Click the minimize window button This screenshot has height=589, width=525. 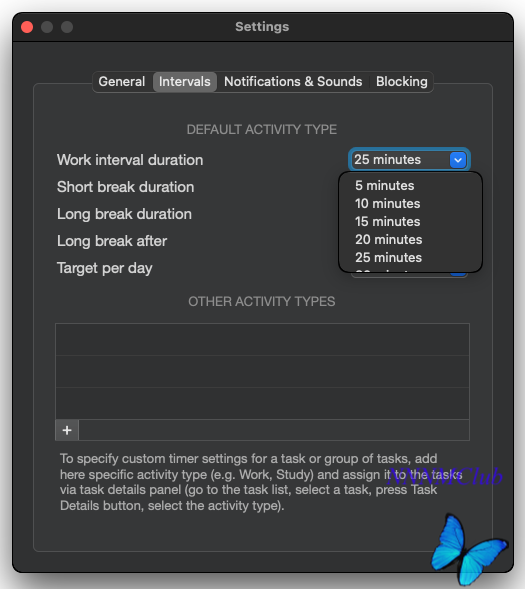(47, 27)
